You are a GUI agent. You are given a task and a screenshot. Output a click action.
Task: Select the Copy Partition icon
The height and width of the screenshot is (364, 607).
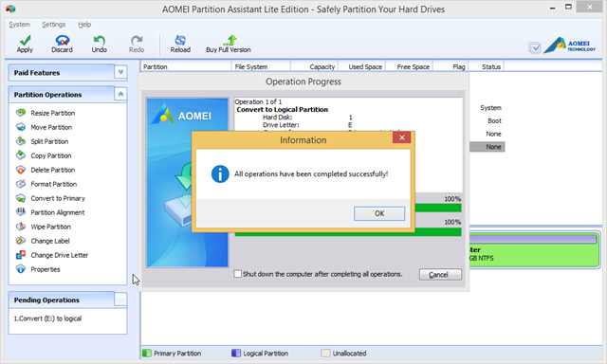(x=21, y=155)
